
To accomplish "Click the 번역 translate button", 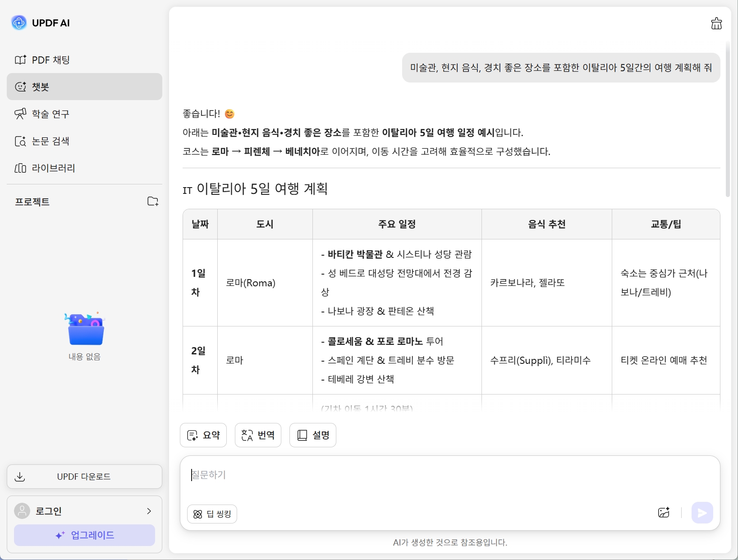I will point(257,435).
